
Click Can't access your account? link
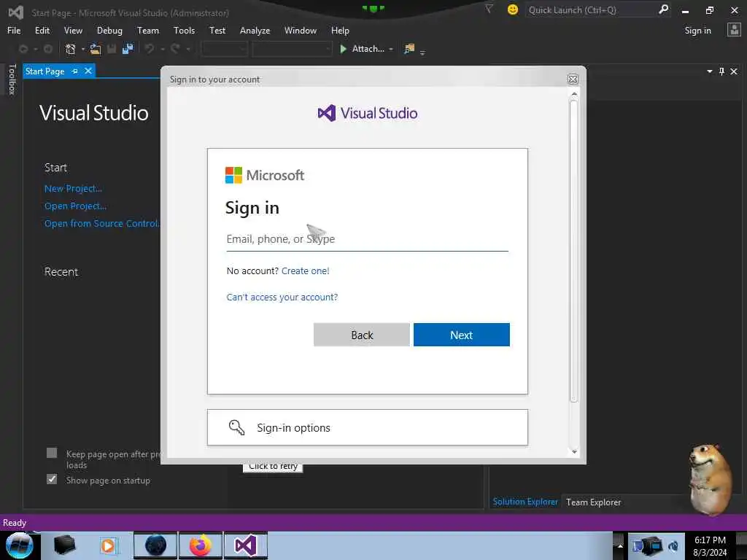point(282,297)
